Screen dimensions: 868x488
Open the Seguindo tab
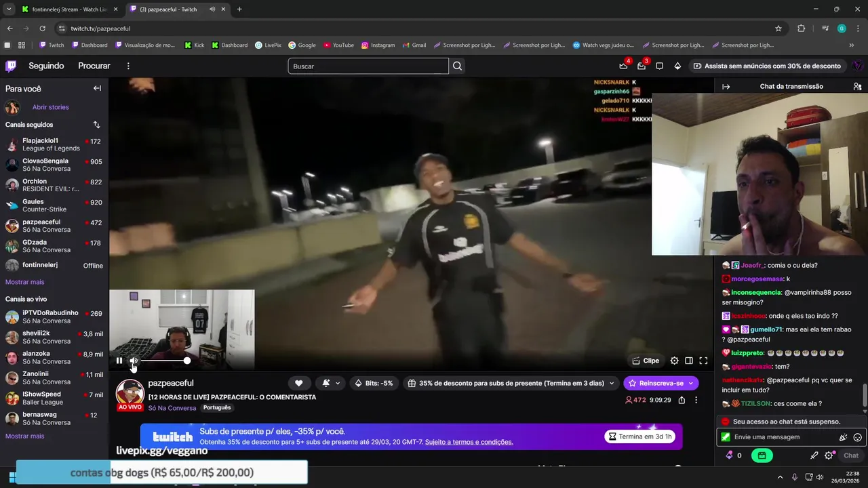(46, 66)
